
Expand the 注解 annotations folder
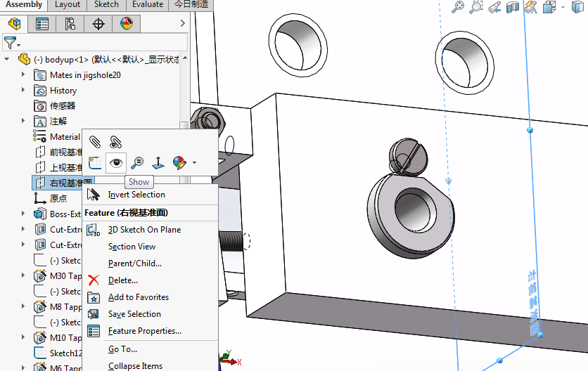point(23,121)
